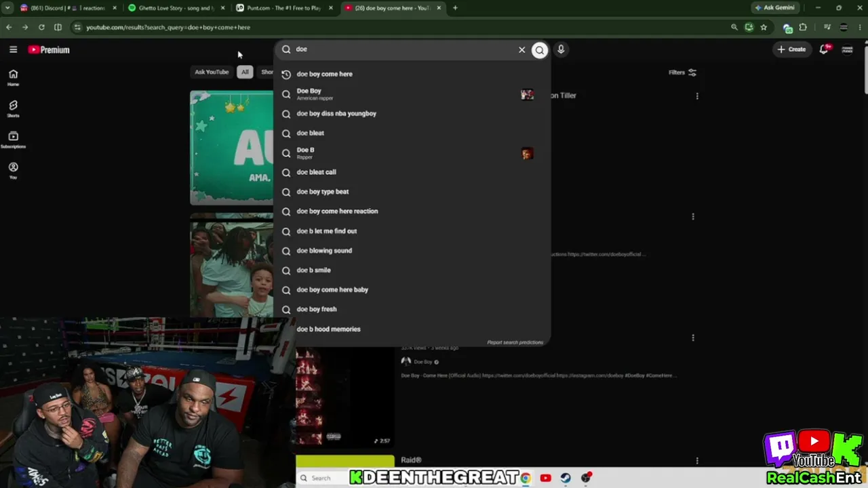868x488 pixels.
Task: Click the Report search predictions link
Action: point(515,342)
